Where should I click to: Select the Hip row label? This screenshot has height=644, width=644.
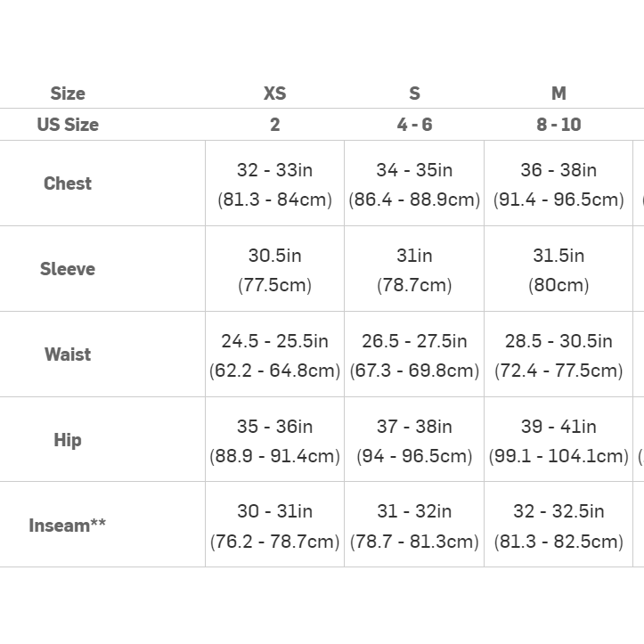click(x=68, y=440)
